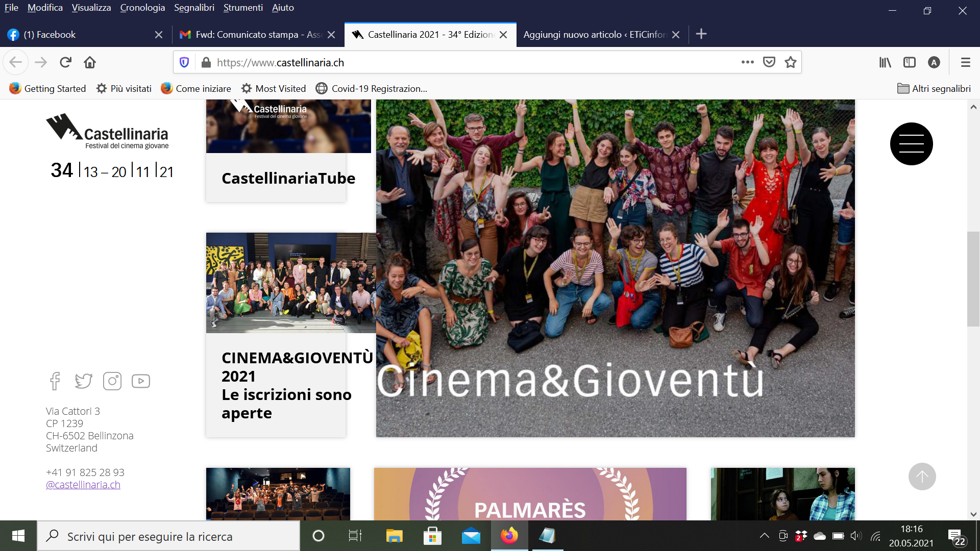Image resolution: width=980 pixels, height=551 pixels.
Task: Save page to Pocket
Action: tap(769, 62)
